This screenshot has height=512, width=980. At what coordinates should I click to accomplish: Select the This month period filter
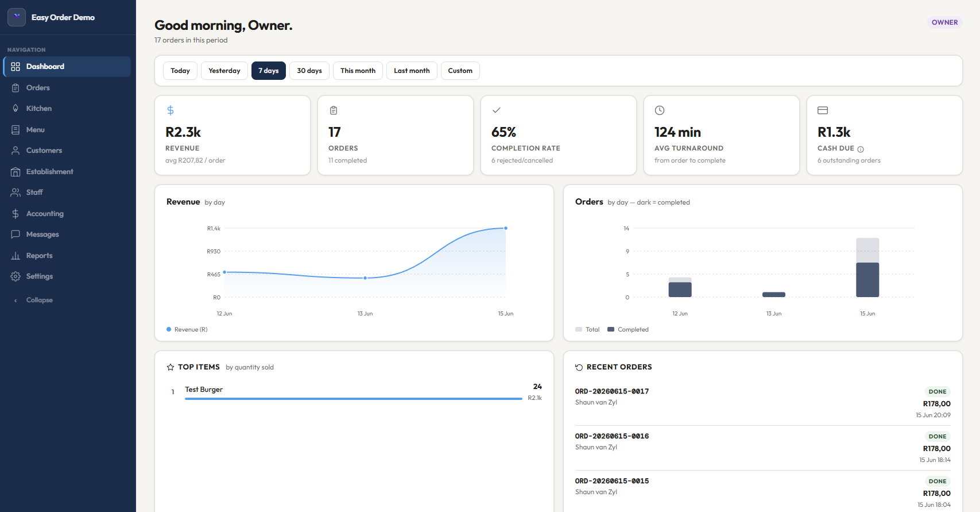coord(358,71)
